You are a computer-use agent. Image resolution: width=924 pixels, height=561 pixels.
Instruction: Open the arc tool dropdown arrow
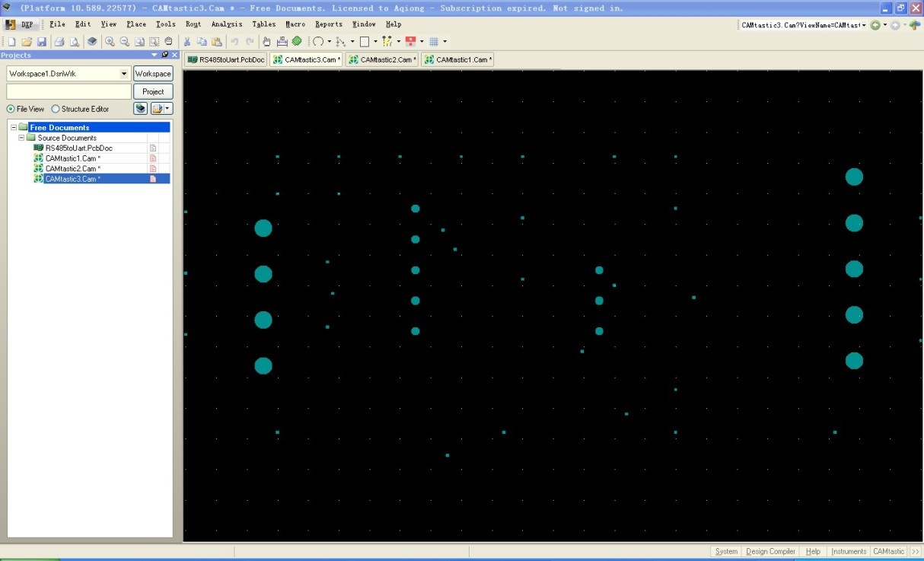point(330,41)
